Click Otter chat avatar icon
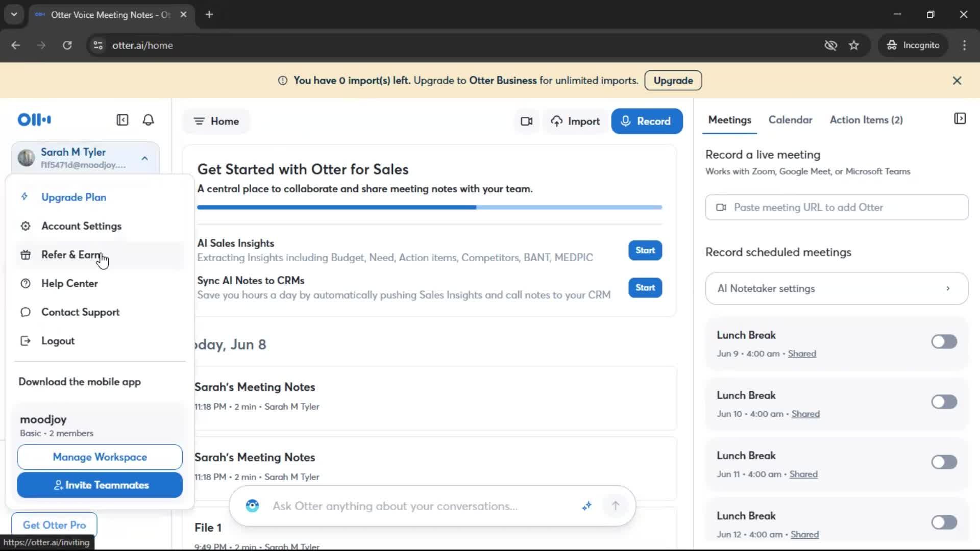 (252, 506)
